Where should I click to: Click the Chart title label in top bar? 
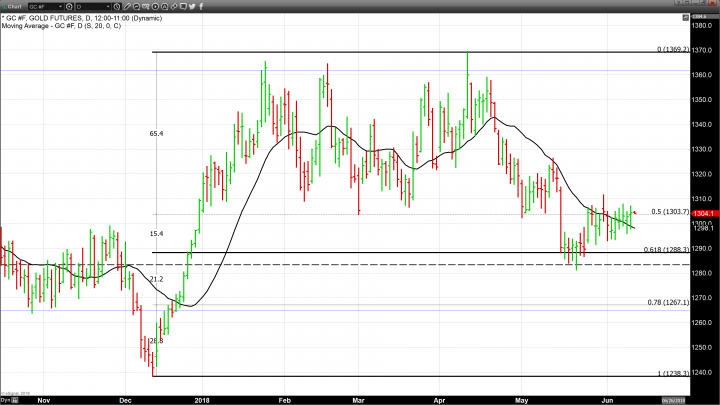tap(14, 6)
